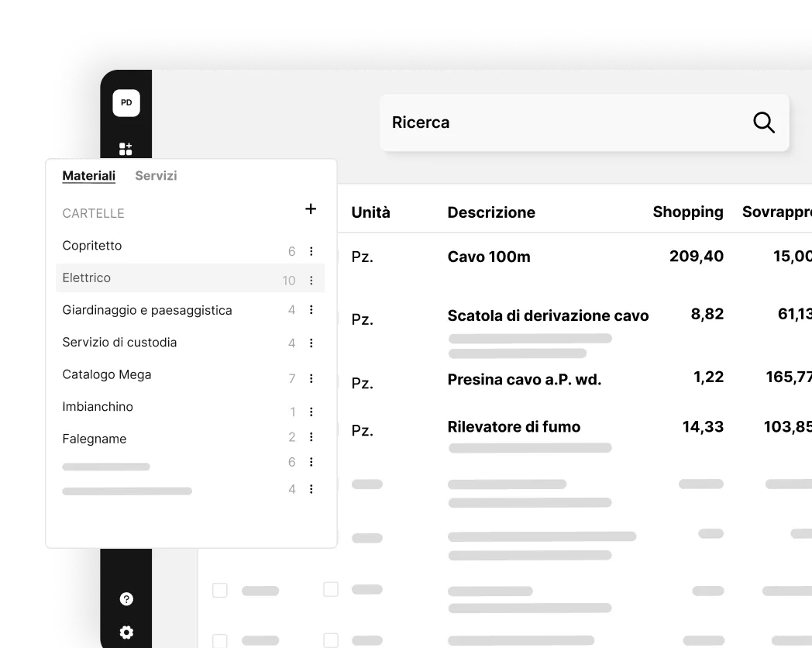Image resolution: width=812 pixels, height=648 pixels.
Task: Click count 10 next to Elettrico
Action: click(x=289, y=281)
